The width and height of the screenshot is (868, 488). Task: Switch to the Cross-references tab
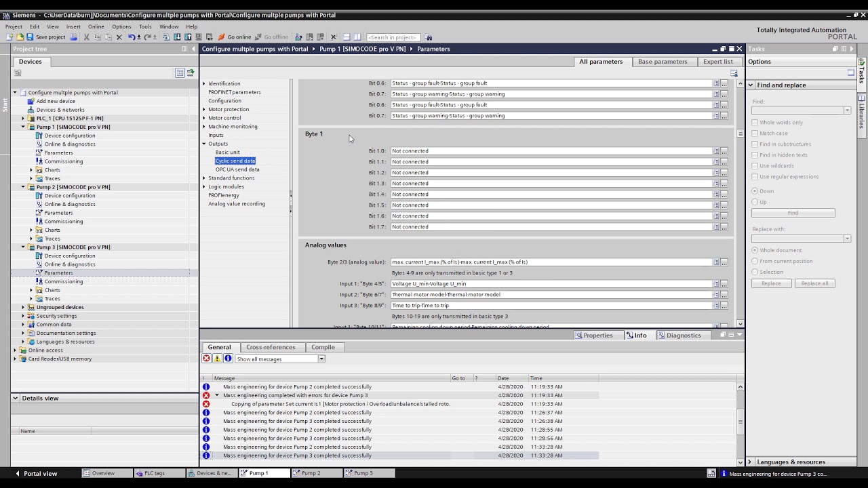271,347
